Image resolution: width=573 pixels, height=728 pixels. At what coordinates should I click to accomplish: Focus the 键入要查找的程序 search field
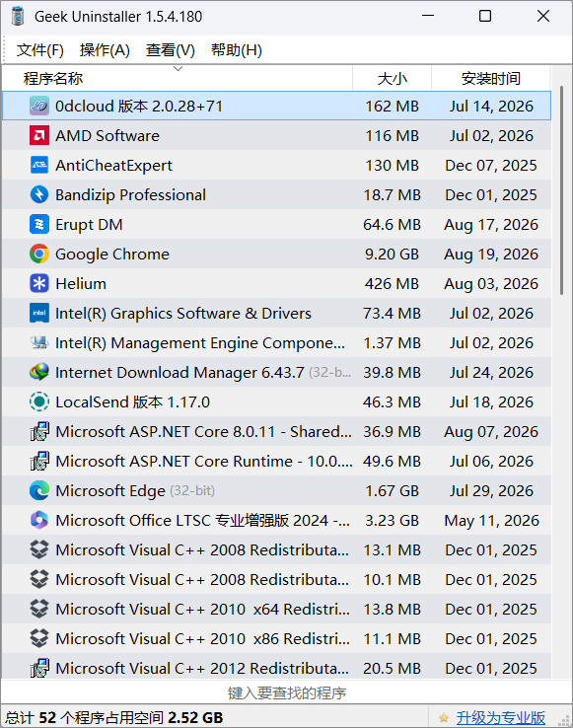coord(286,693)
